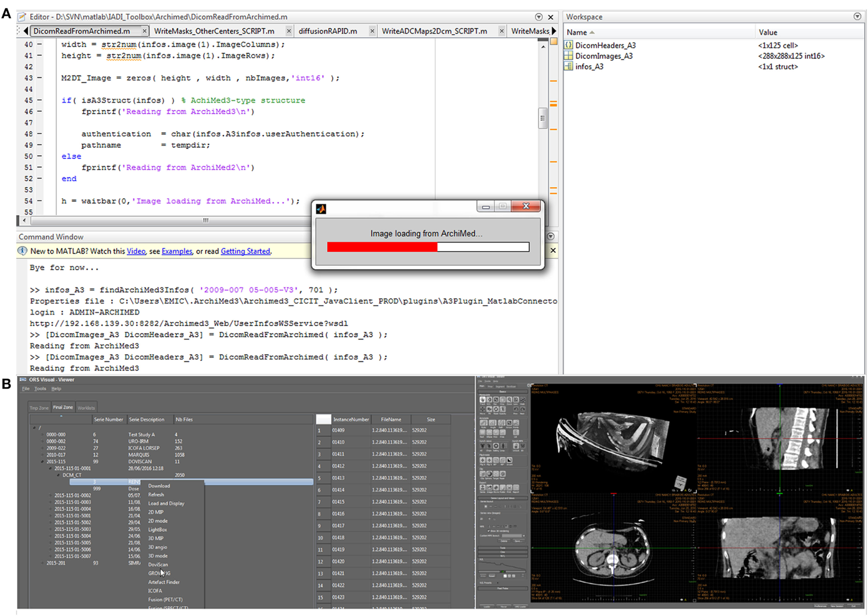Switch to WriteADCMaps2Dcm_SCRIPT.m tab
Viewport: 868px width, 616px height.
pyautogui.click(x=434, y=31)
